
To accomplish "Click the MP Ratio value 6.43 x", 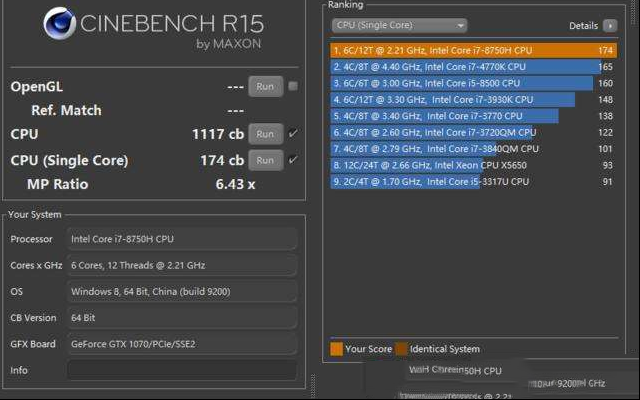I will click(x=235, y=184).
